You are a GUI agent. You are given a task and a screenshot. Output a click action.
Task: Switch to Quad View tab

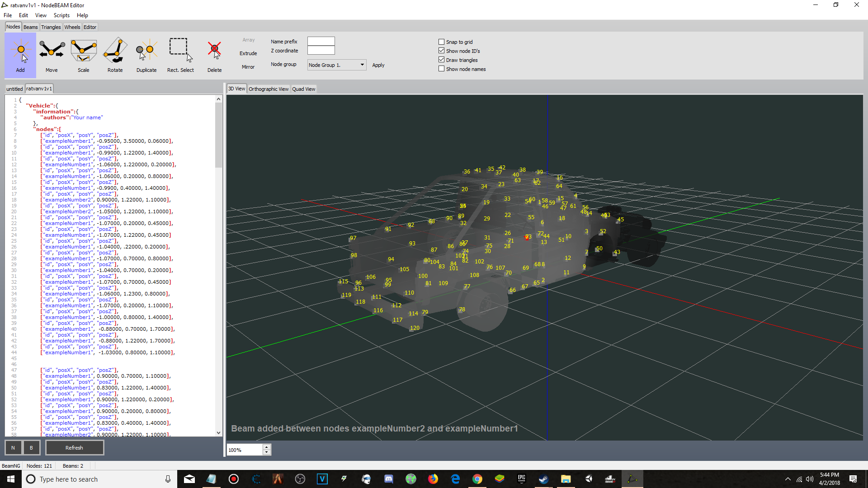[303, 89]
